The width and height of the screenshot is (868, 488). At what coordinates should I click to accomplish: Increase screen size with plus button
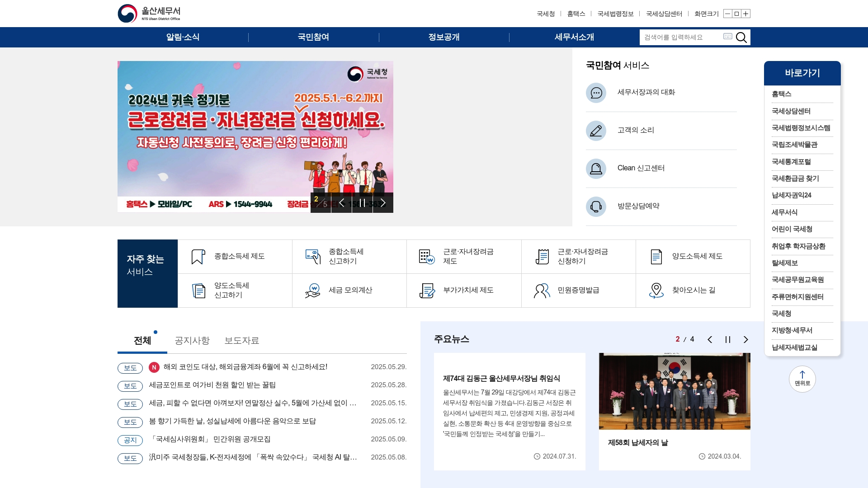point(746,14)
